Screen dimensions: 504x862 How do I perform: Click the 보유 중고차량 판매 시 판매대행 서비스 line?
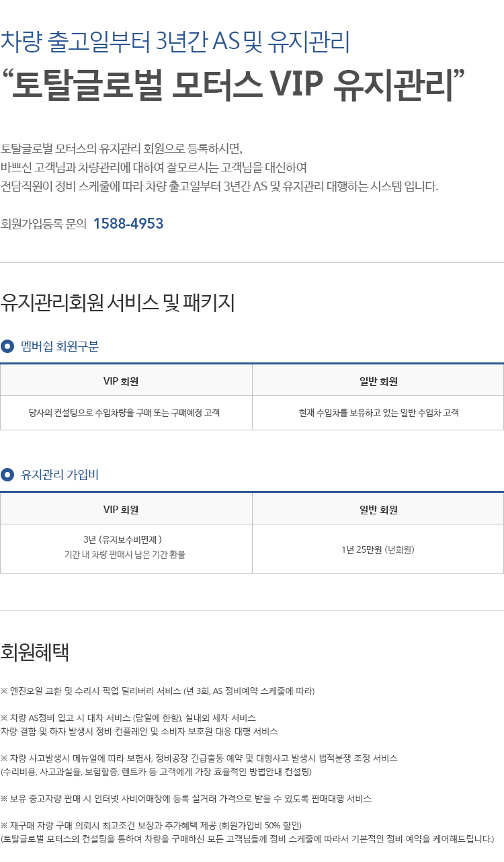click(186, 799)
